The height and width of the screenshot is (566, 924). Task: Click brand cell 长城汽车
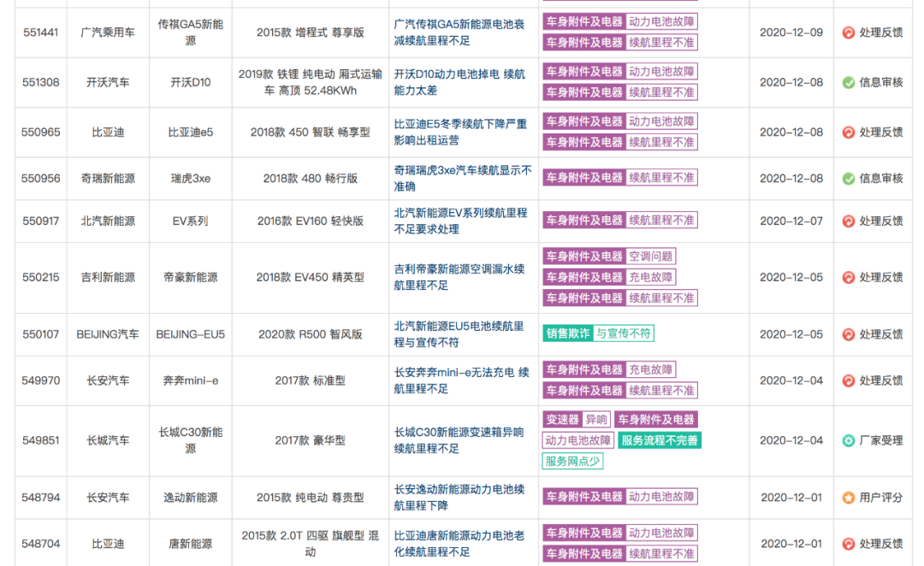[108, 440]
